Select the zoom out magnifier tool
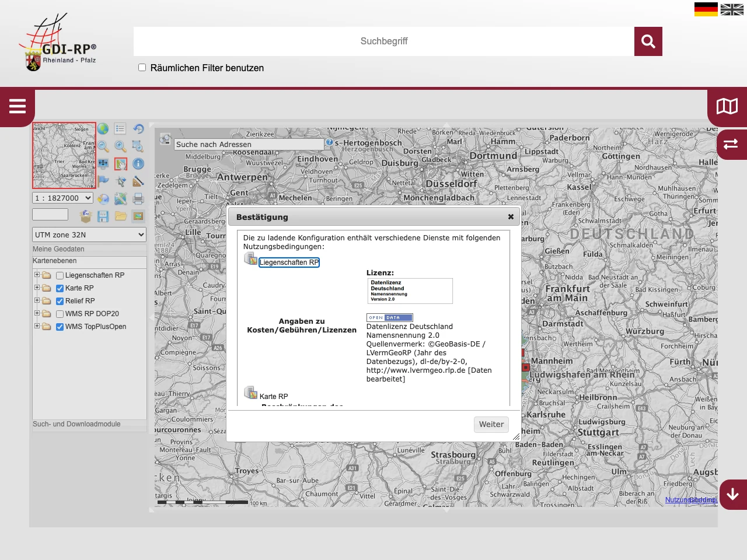The height and width of the screenshot is (560, 747). pyautogui.click(x=103, y=146)
